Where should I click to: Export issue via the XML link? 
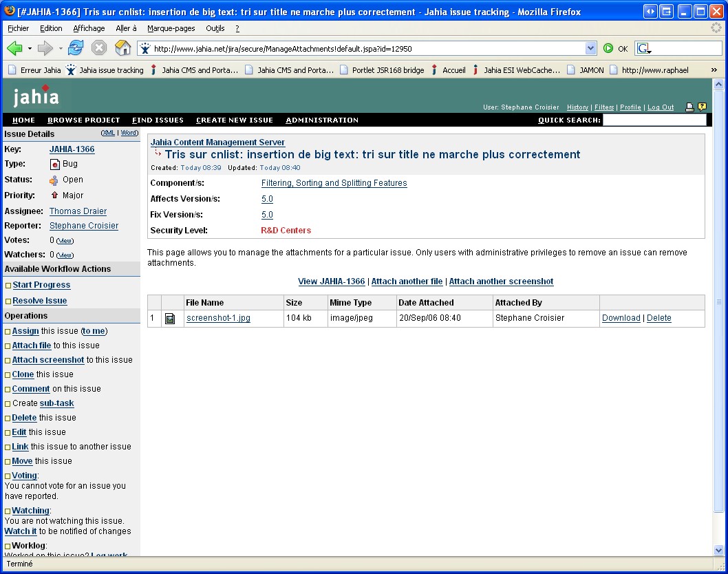108,133
